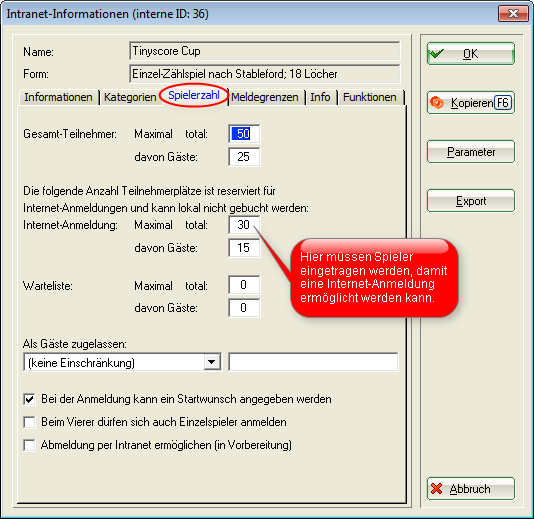This screenshot has height=519, width=534.
Task: Click the Internet-Anmeldung davon Gäste field
Action: tap(244, 248)
